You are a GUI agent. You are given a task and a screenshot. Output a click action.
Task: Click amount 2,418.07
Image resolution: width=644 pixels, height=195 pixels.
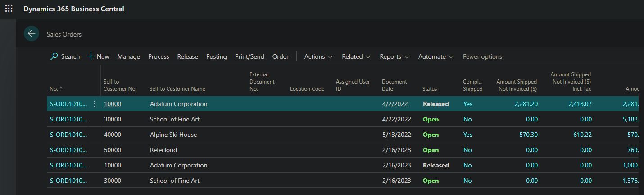tap(580, 104)
